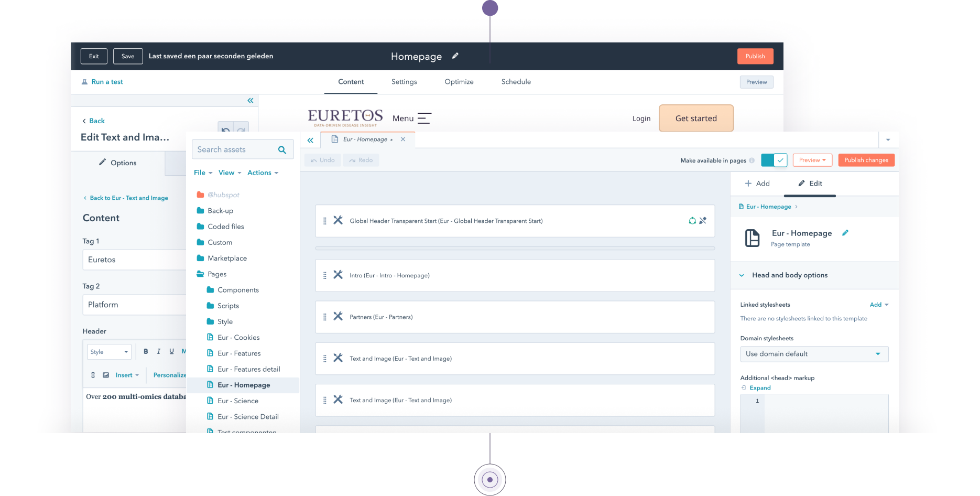980x496 pixels.
Task: Toggle bold formatting in Header editor
Action: (x=146, y=352)
